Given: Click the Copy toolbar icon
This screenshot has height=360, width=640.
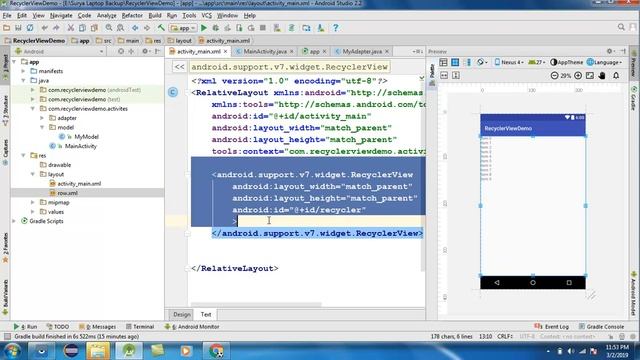Looking at the screenshot, I should tap(82, 28).
